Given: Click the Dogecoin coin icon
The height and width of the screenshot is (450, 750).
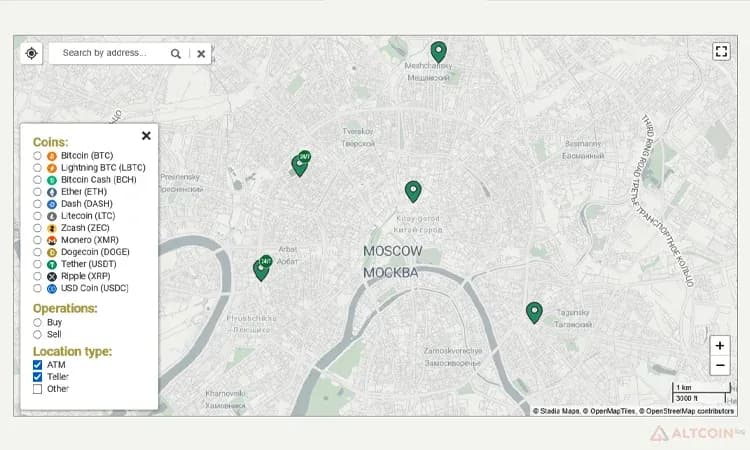Looking at the screenshot, I should [x=52, y=252].
